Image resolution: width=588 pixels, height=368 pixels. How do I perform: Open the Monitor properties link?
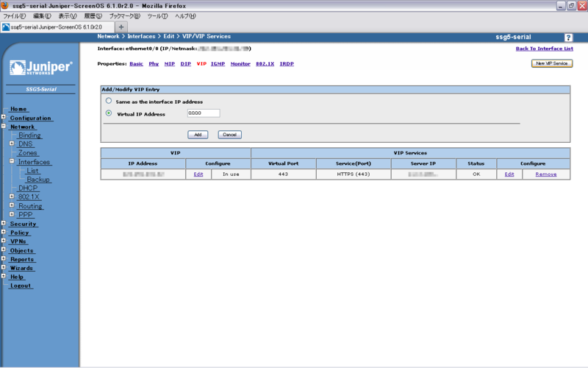[240, 64]
